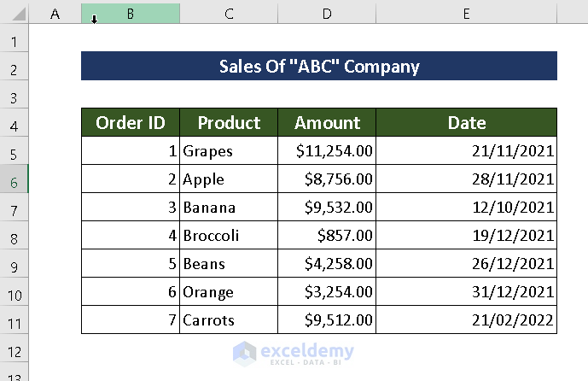
Task: Click column D header
Action: point(327,14)
